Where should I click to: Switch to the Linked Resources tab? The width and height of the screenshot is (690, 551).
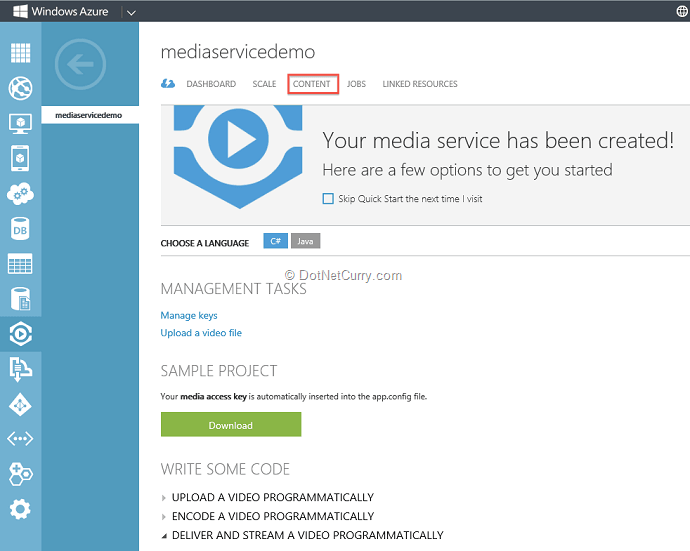420,84
